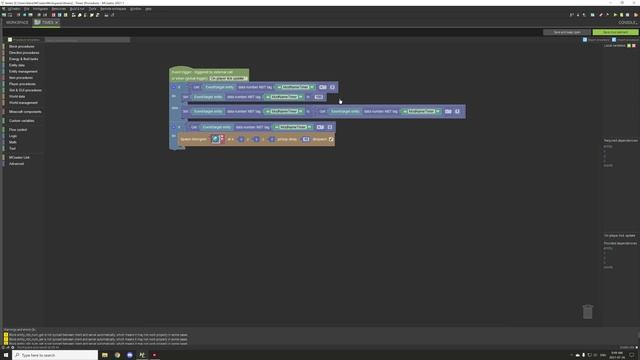Image resolution: width=640 pixels, height=360 pixels.
Task: Click the green Save mod element button
Action: coord(616,32)
